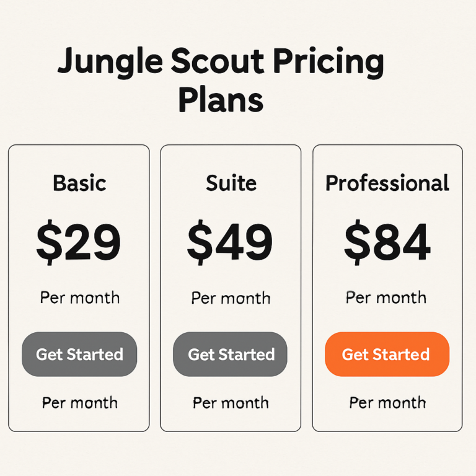Click the Professional plan heading
The height and width of the screenshot is (476, 476).
coord(387,183)
